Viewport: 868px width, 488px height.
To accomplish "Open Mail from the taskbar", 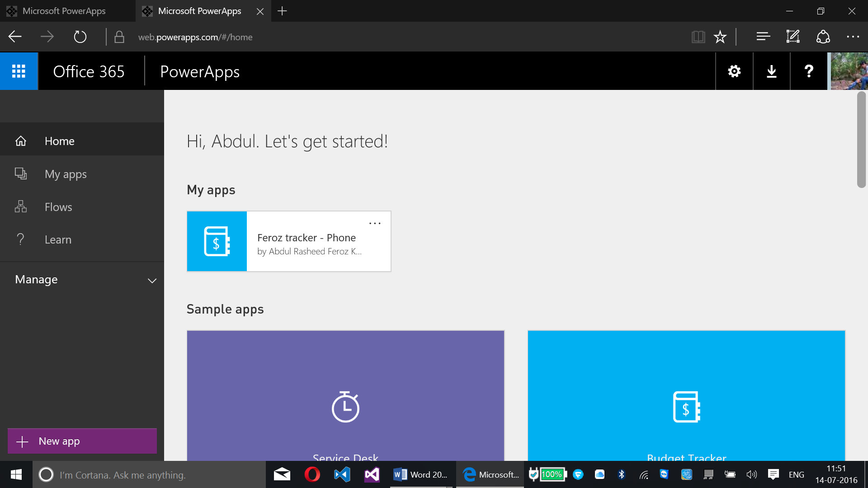I will [x=282, y=474].
